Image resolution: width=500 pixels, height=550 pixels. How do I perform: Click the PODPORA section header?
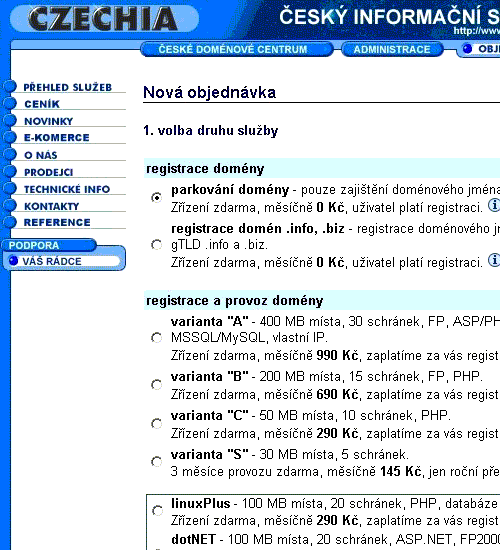(x=49, y=245)
